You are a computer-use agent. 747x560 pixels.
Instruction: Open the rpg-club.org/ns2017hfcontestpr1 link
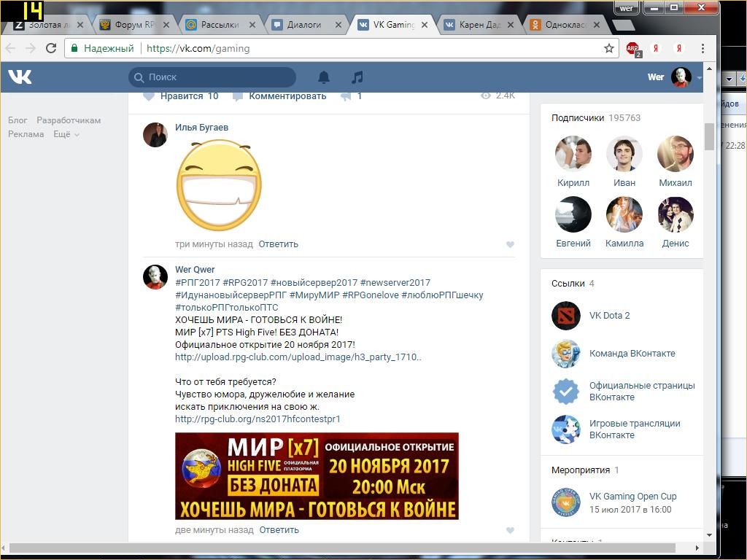(258, 419)
